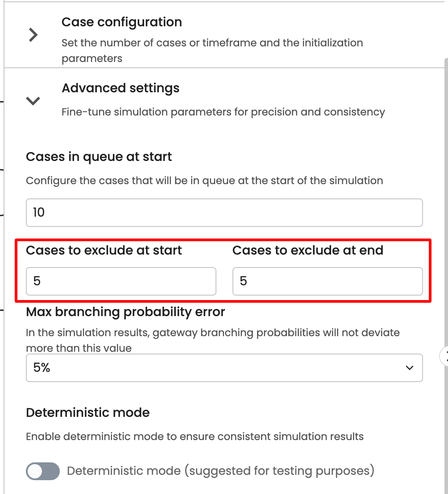
Task: Focus the Cases to exclude at start field
Action: (x=121, y=281)
